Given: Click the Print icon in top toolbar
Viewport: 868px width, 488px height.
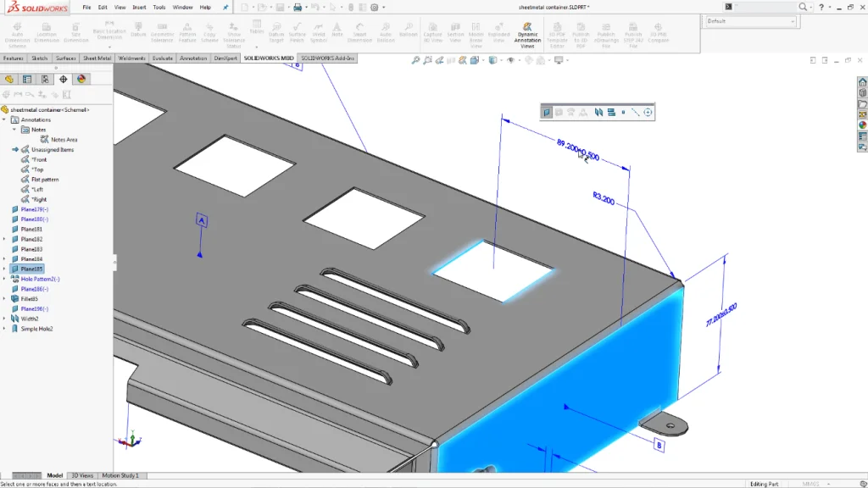Looking at the screenshot, I should coord(298,7).
